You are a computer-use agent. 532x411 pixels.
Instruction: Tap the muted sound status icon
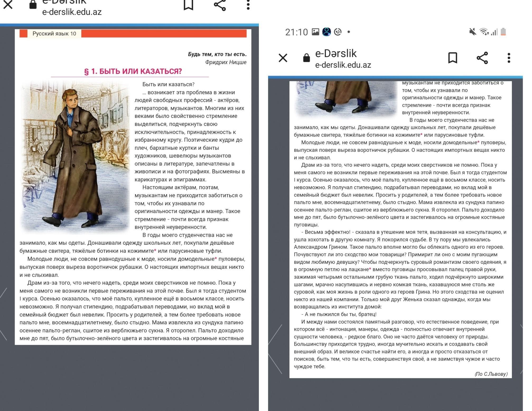click(473, 32)
